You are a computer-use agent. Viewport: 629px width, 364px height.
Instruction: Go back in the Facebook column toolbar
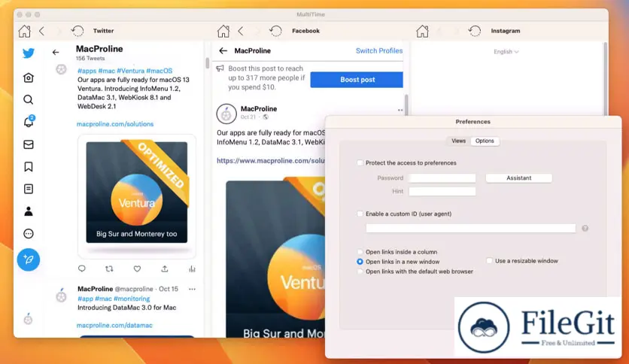pyautogui.click(x=241, y=31)
